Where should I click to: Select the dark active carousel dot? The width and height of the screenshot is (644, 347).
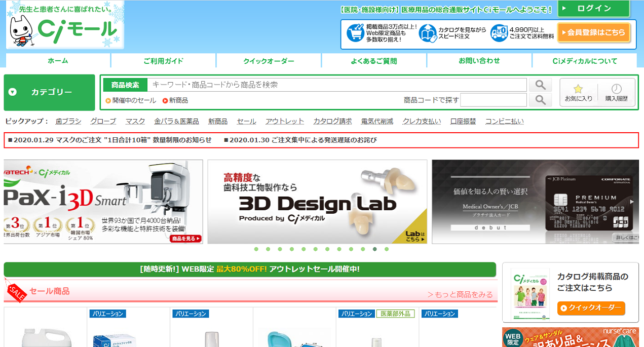tap(374, 249)
